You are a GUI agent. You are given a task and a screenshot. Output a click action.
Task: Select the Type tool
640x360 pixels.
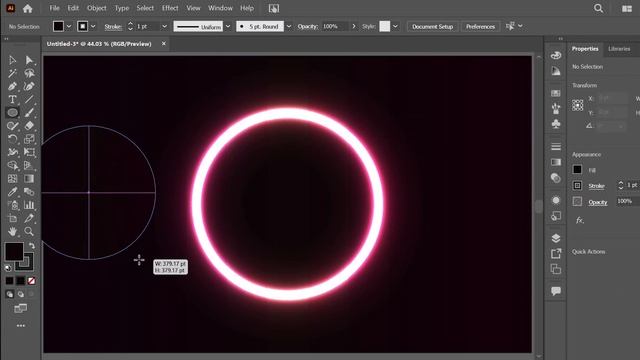pos(13,100)
